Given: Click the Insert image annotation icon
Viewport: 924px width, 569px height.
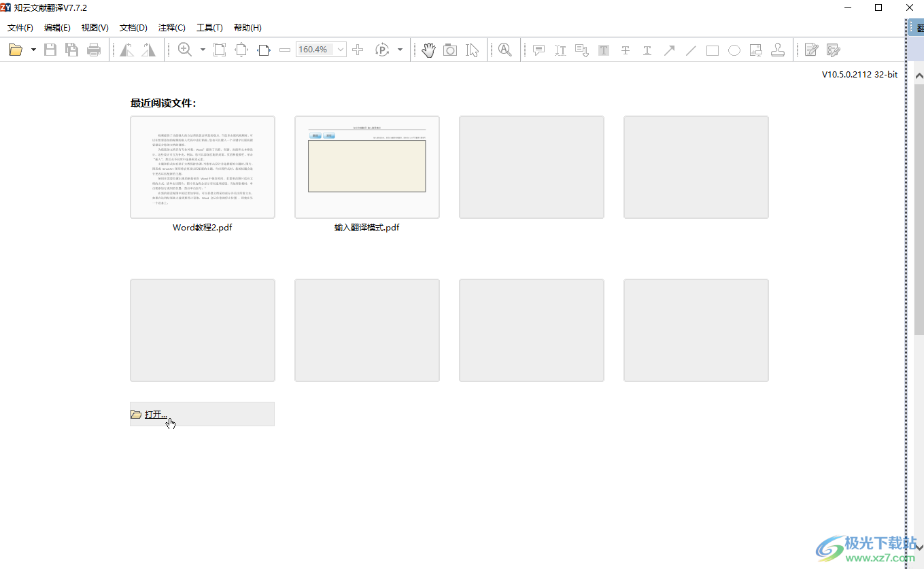Looking at the screenshot, I should (756, 50).
